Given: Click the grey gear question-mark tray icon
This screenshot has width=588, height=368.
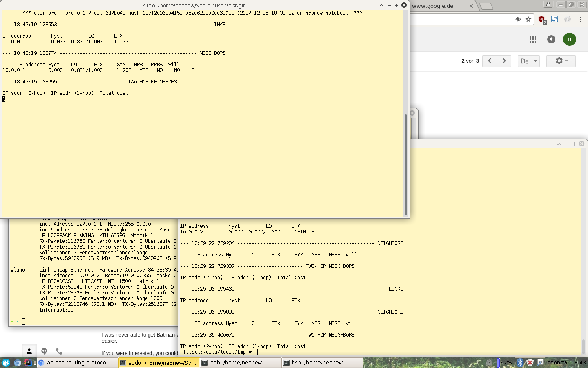Looking at the screenshot, I should pos(489,363).
